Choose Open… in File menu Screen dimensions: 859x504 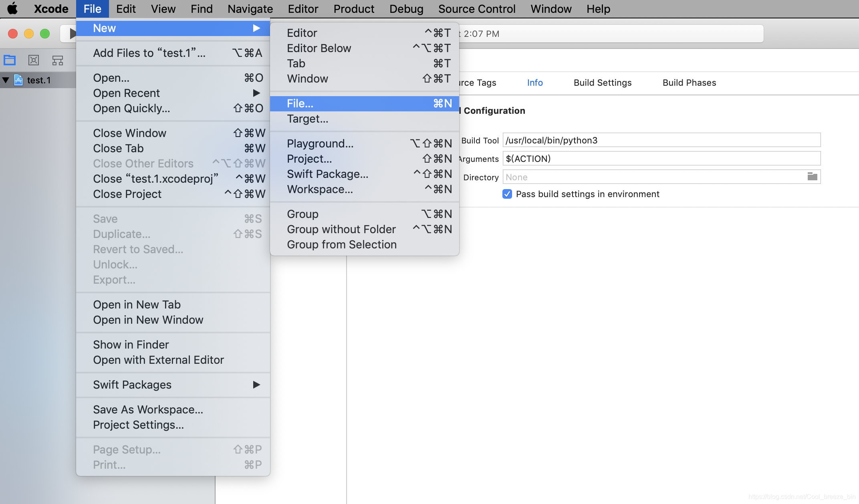[173, 78]
